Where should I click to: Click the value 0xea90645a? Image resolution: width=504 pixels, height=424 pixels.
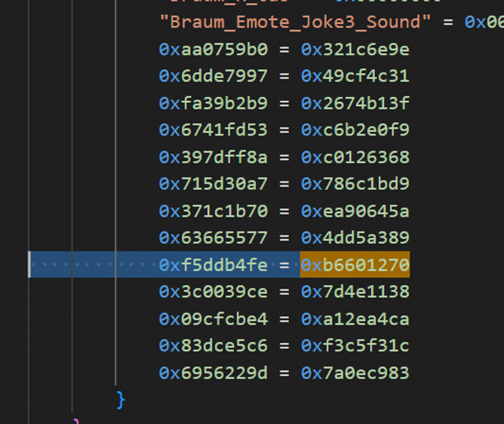pos(354,211)
